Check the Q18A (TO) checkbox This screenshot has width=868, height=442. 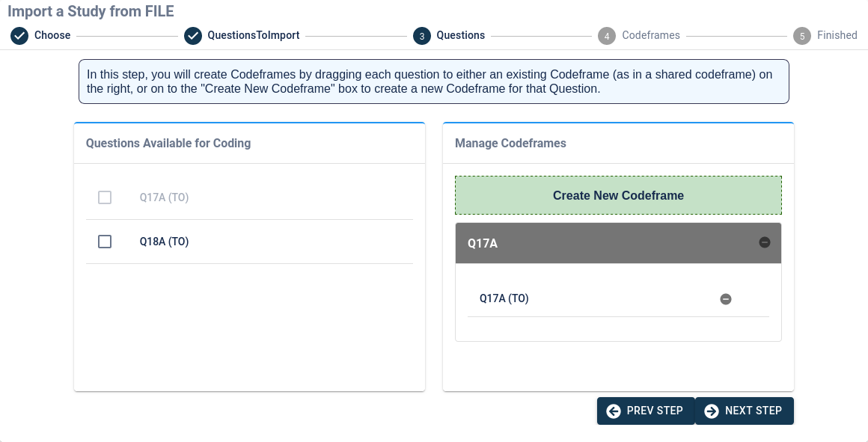(x=105, y=241)
